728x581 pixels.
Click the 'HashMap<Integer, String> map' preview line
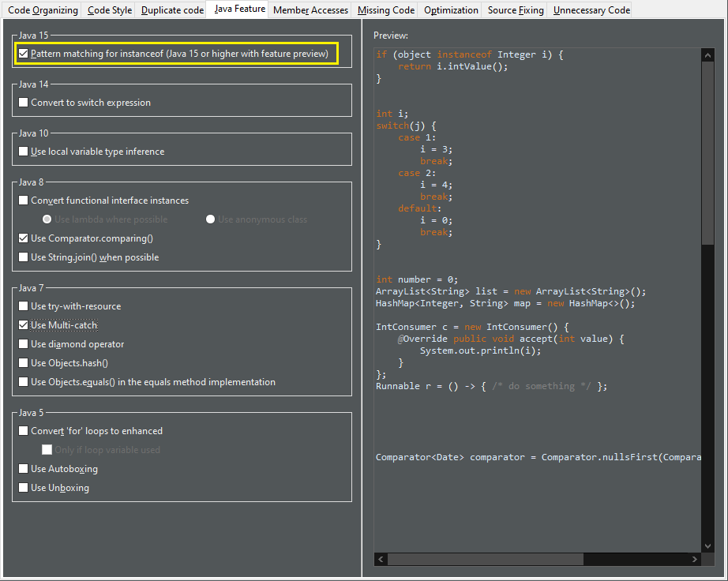click(505, 303)
